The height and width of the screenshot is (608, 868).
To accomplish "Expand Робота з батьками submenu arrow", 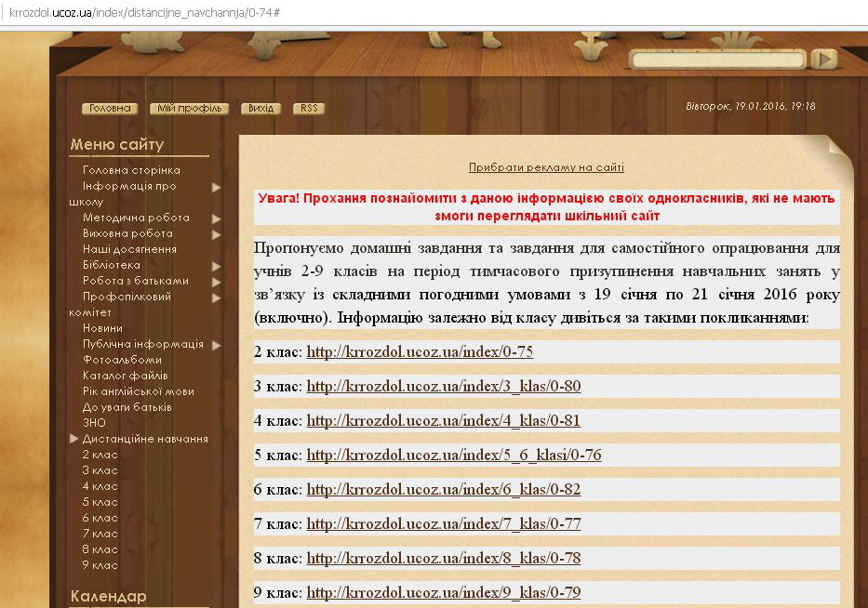I will point(217,282).
